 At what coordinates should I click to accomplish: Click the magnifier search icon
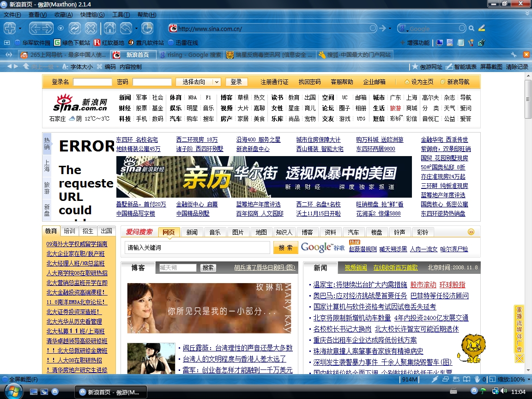point(472,29)
